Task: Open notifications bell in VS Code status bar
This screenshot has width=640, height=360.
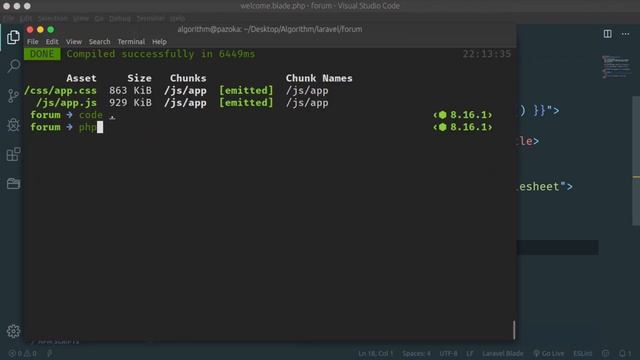Action: point(624,353)
